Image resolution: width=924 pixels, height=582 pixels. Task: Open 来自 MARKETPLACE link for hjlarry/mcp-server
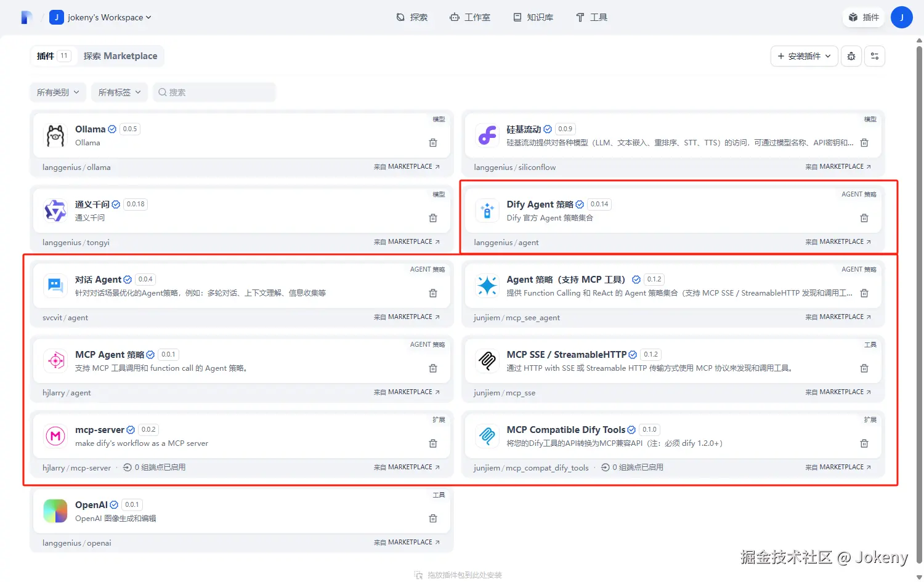pos(407,467)
